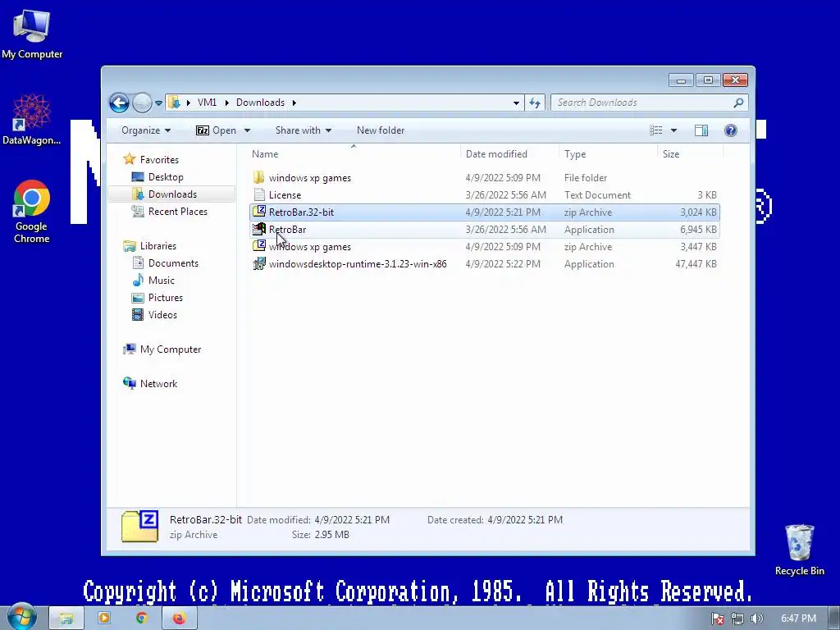This screenshot has height=630, width=840.
Task: Select Downloads in the navigation pane
Action: coord(172,194)
